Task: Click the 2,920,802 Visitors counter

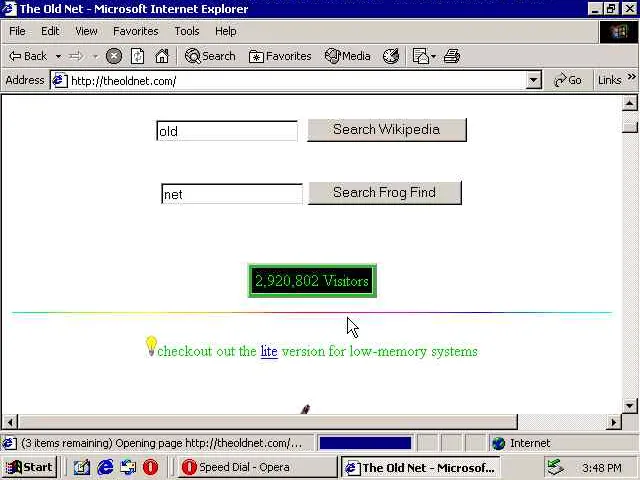Action: (x=312, y=281)
